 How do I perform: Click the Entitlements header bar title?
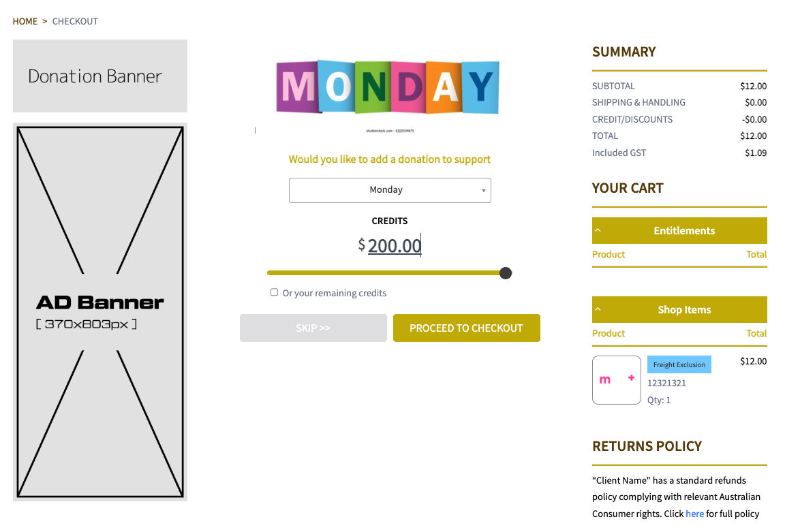(x=684, y=230)
